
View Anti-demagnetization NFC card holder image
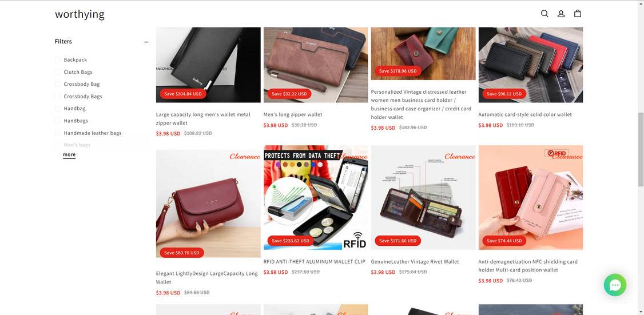point(531,198)
